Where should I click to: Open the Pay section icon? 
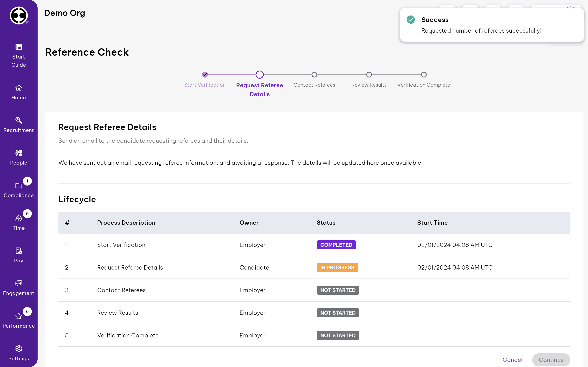coord(19,251)
